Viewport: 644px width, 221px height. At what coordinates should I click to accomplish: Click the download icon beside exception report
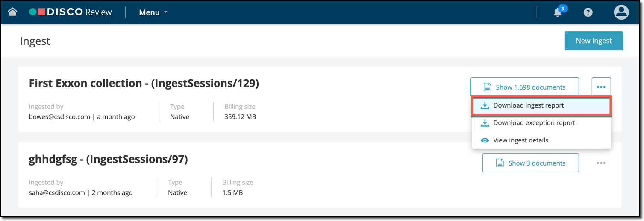coord(485,123)
